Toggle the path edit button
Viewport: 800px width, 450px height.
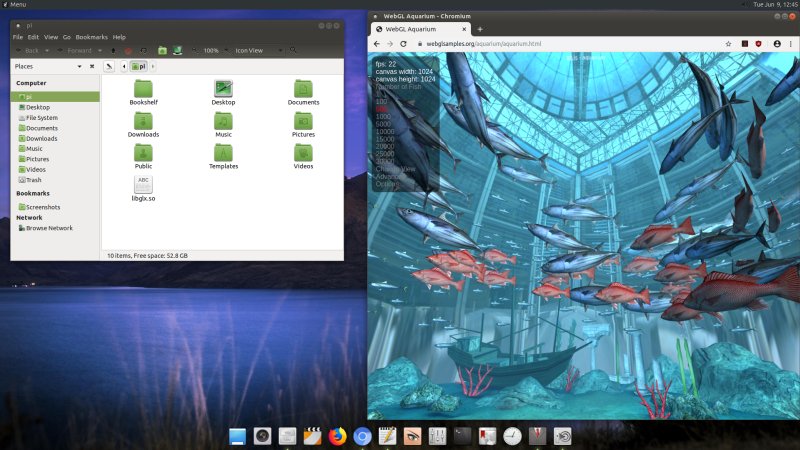coord(109,66)
